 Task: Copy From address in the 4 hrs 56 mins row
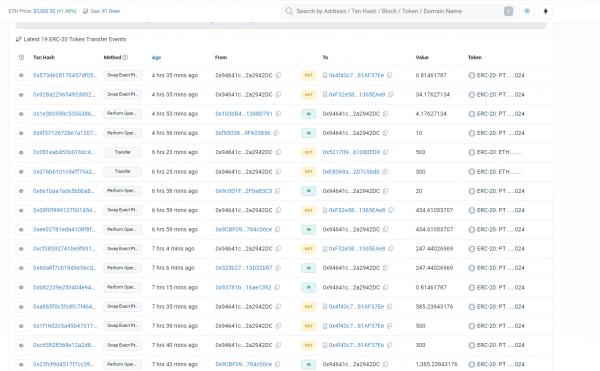coord(276,133)
